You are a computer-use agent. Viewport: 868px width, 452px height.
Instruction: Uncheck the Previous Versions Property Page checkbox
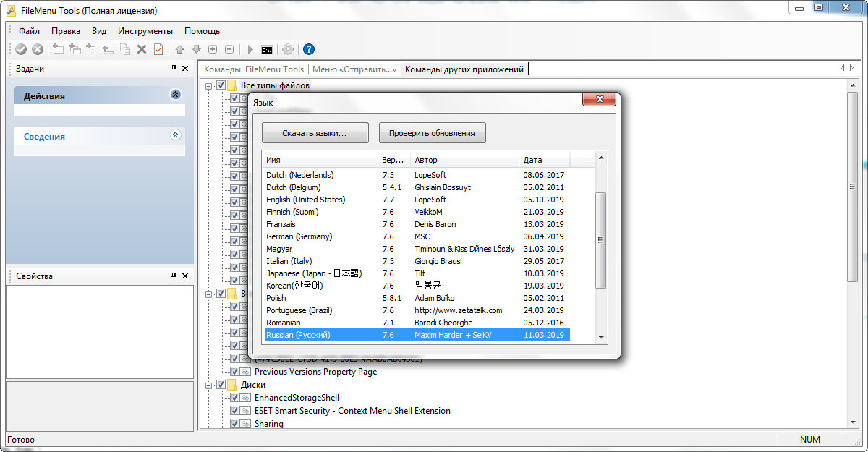[x=234, y=372]
